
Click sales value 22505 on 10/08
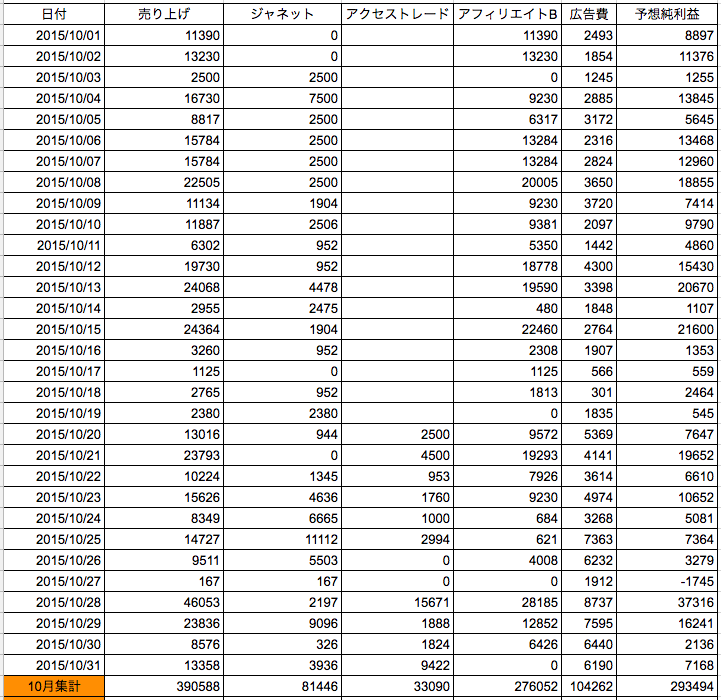click(164, 182)
